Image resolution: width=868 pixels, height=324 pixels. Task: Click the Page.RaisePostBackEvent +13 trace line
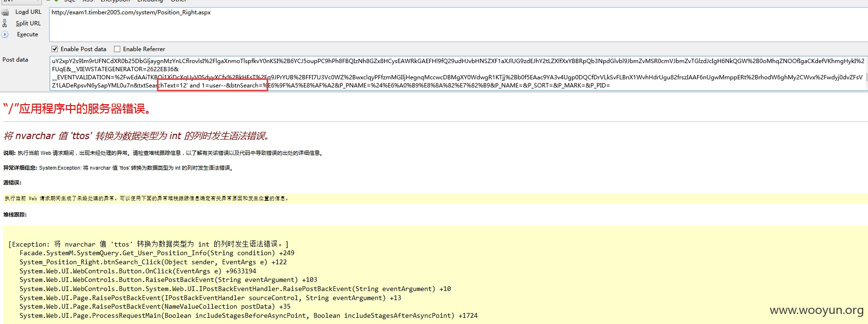tap(210, 298)
